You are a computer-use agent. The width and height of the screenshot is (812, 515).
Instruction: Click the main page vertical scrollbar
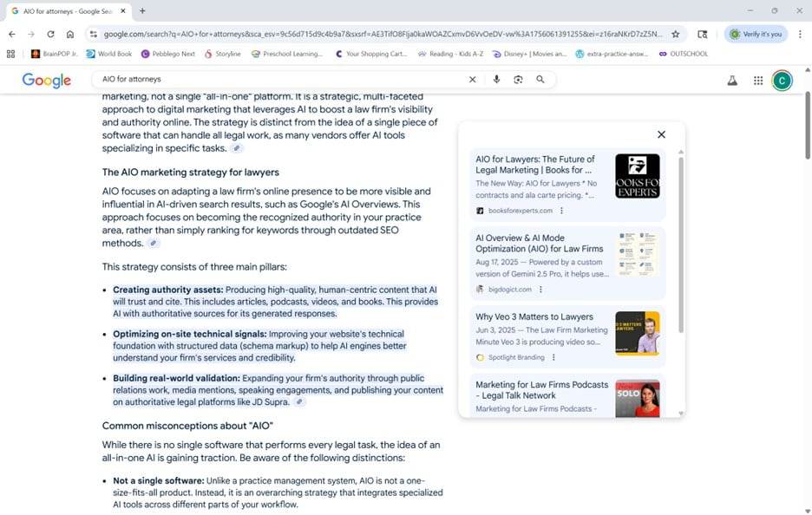tap(808, 124)
